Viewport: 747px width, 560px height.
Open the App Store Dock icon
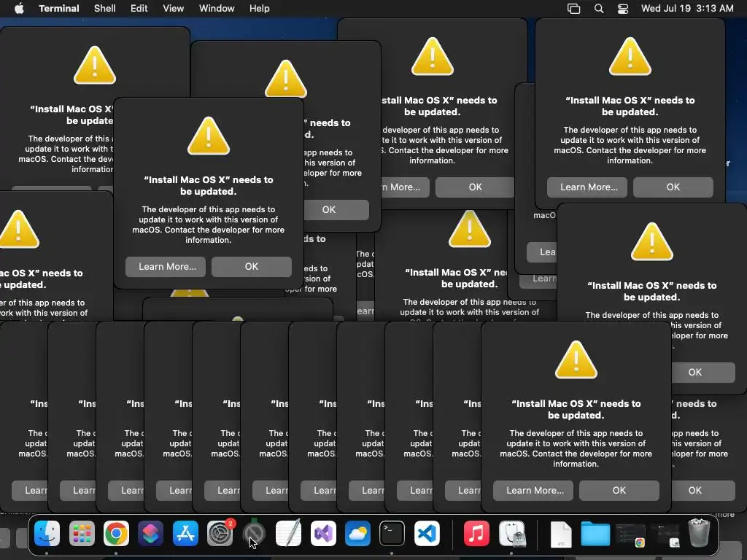[185, 533]
